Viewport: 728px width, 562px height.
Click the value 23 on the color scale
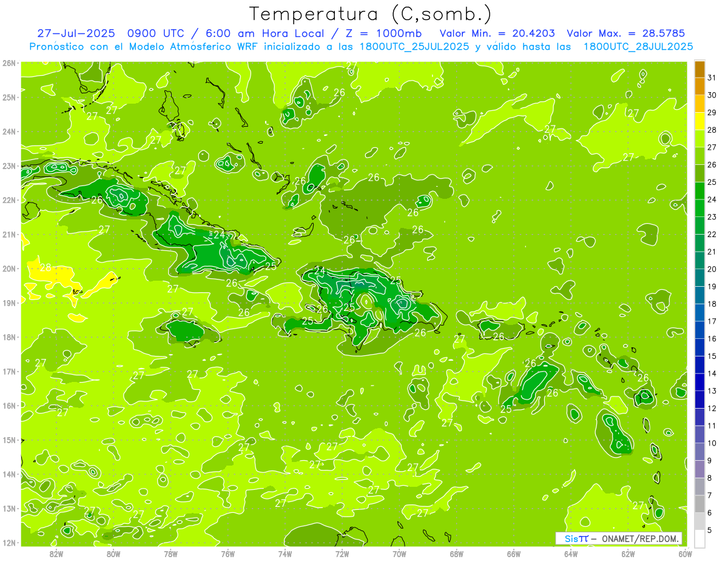712,217
